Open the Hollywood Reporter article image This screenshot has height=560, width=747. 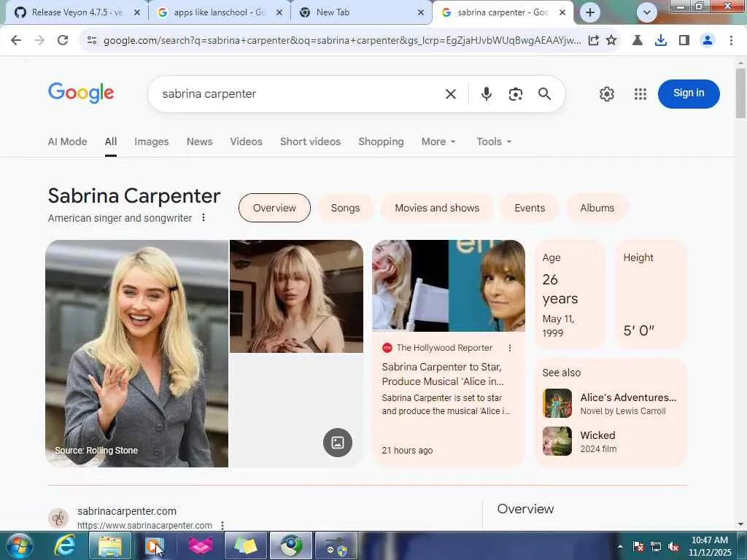pos(449,286)
